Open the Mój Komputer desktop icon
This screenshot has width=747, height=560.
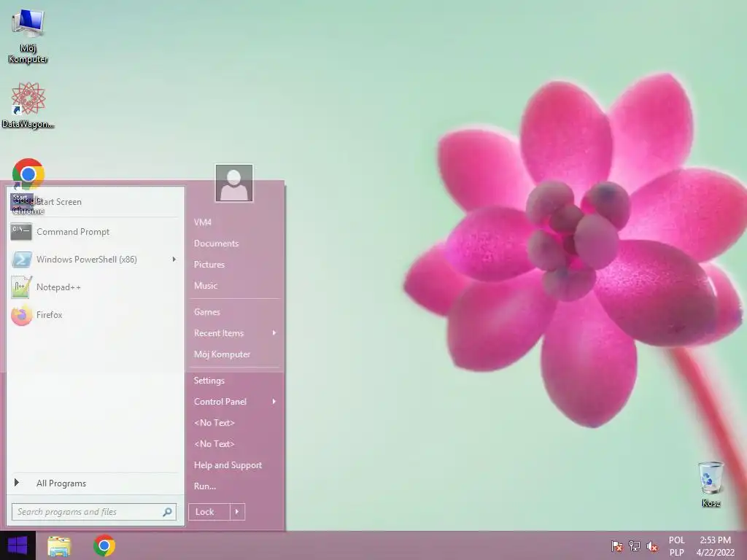28,36
